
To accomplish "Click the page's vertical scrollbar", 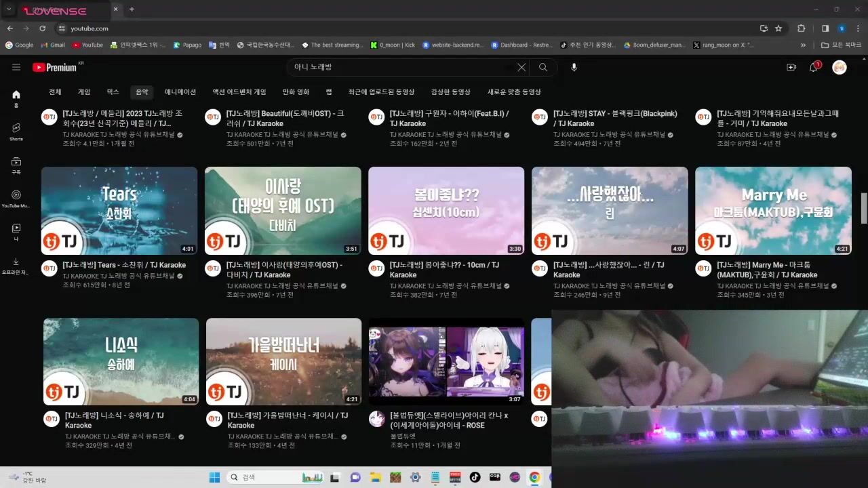I will [x=864, y=207].
